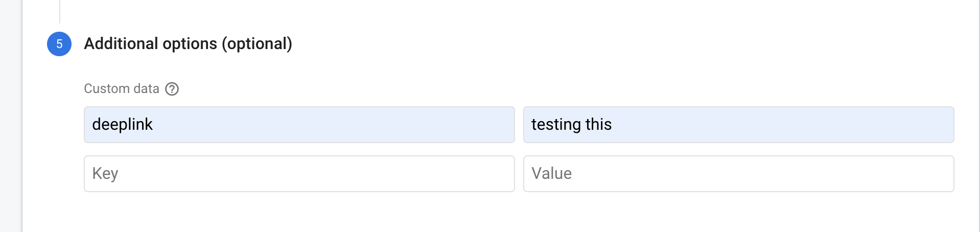Screen dimensions: 980x232
Task: Place cursor after the text testing this
Action: click(x=613, y=125)
